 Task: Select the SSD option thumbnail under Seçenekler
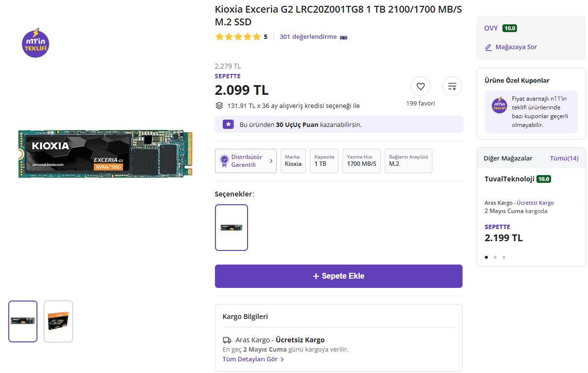click(x=232, y=227)
